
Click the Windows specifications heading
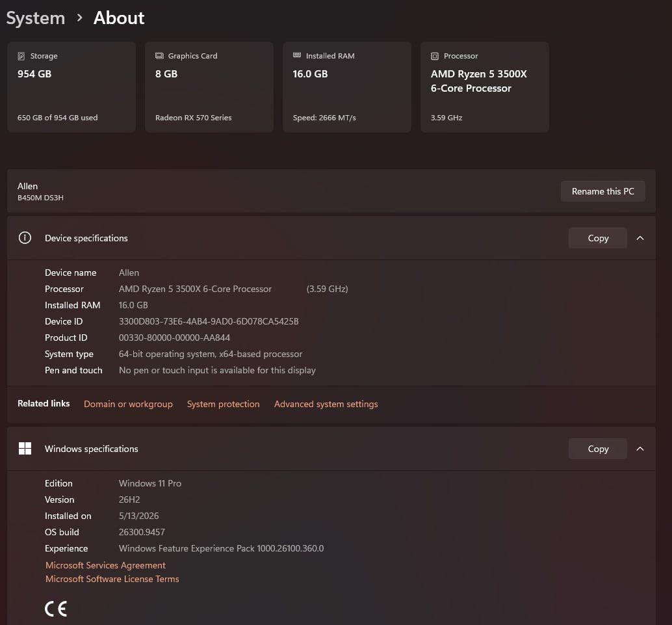point(91,449)
